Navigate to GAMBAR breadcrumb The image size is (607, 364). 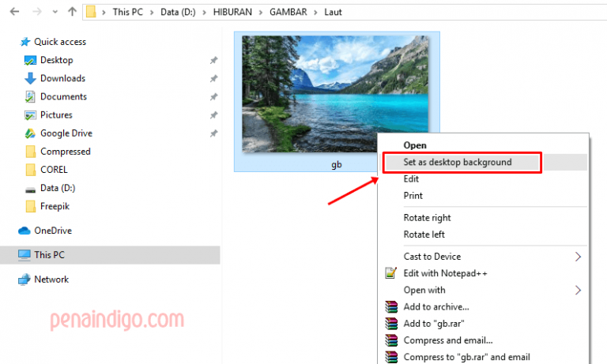[288, 12]
